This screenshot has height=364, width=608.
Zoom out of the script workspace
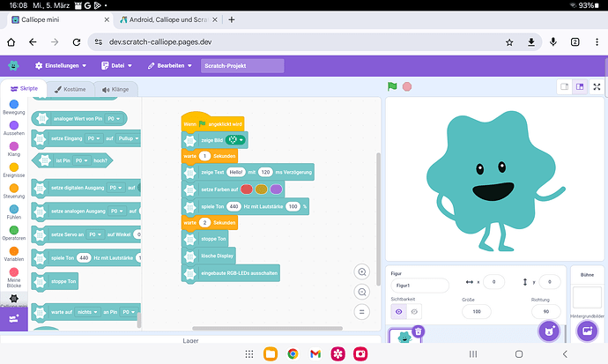(x=362, y=292)
